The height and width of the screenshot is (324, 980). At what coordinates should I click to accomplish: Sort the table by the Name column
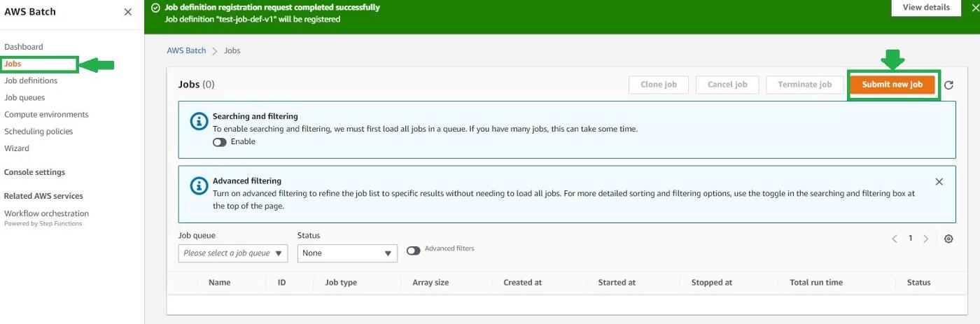[x=219, y=283]
